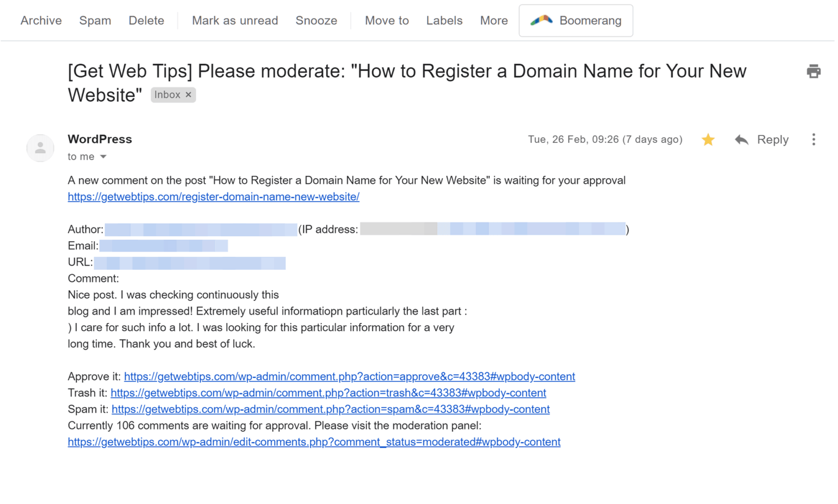Image resolution: width=838 pixels, height=504 pixels.
Task: Archive this email
Action: pos(41,21)
